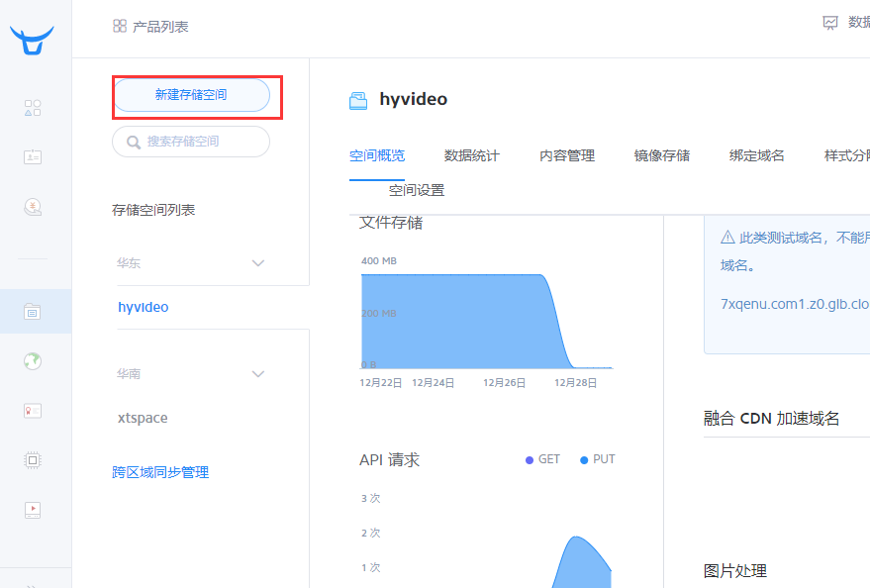Focus the 搜索存储空间 search field

[x=191, y=142]
